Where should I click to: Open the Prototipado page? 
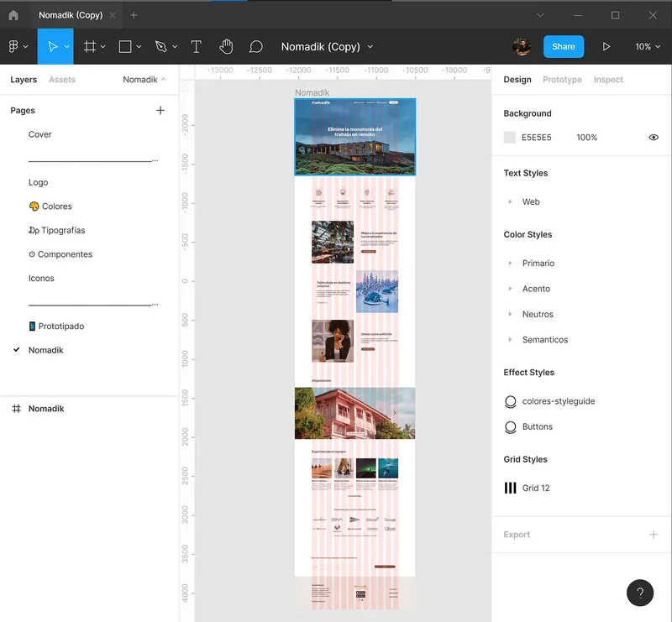[56, 327]
